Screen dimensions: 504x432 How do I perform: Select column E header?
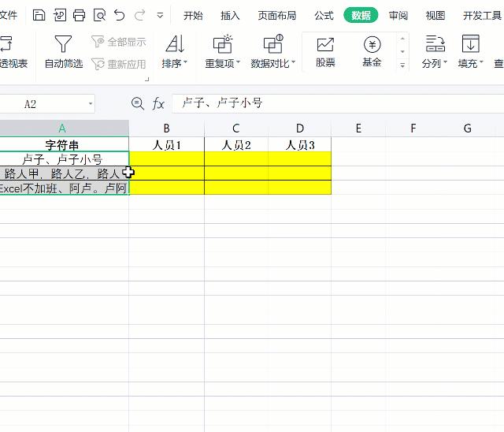[358, 128]
